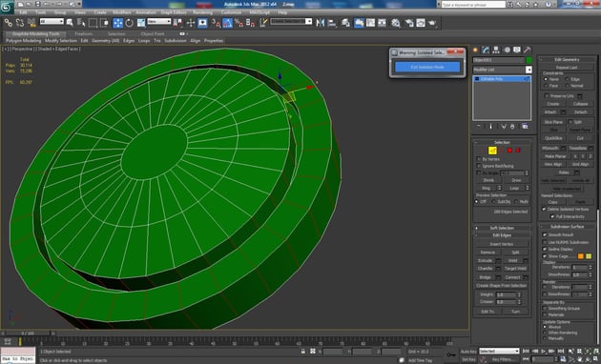This screenshot has width=601, height=364.
Task: Click the Loop selection button
Action: [514, 188]
